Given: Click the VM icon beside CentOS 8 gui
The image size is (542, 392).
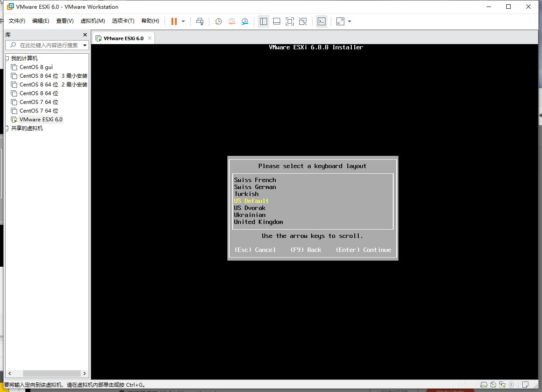Looking at the screenshot, I should (14, 67).
